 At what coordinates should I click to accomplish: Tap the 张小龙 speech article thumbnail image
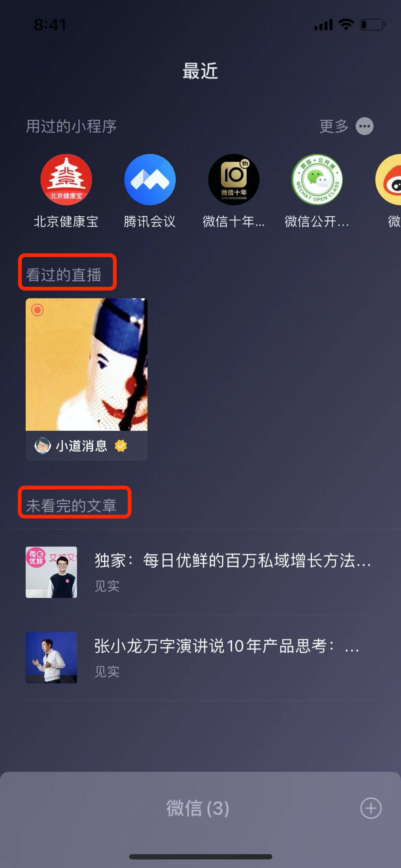point(51,658)
